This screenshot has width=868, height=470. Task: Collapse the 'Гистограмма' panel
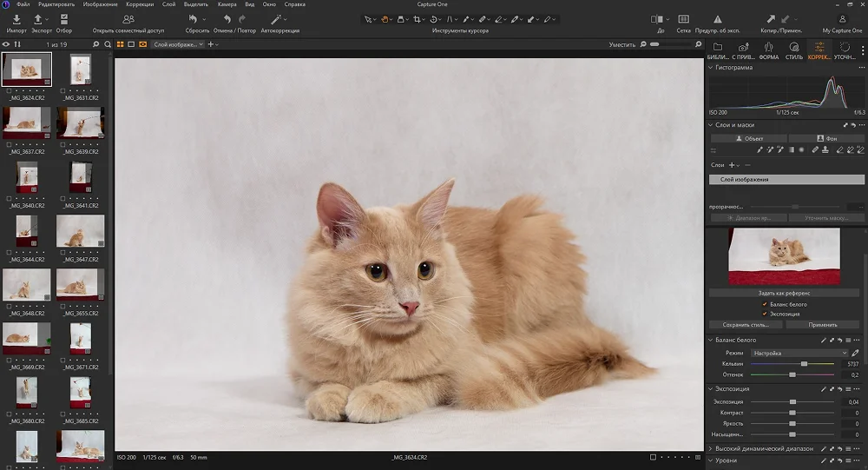712,67
